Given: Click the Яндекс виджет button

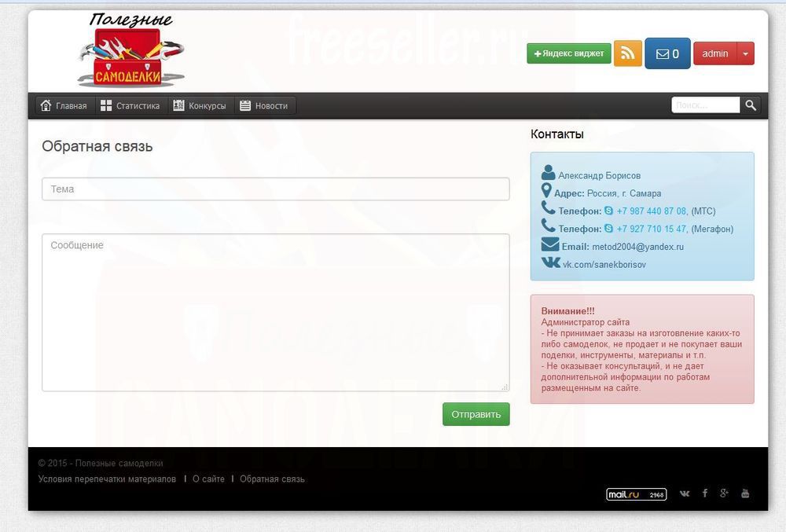Looking at the screenshot, I should 568,53.
